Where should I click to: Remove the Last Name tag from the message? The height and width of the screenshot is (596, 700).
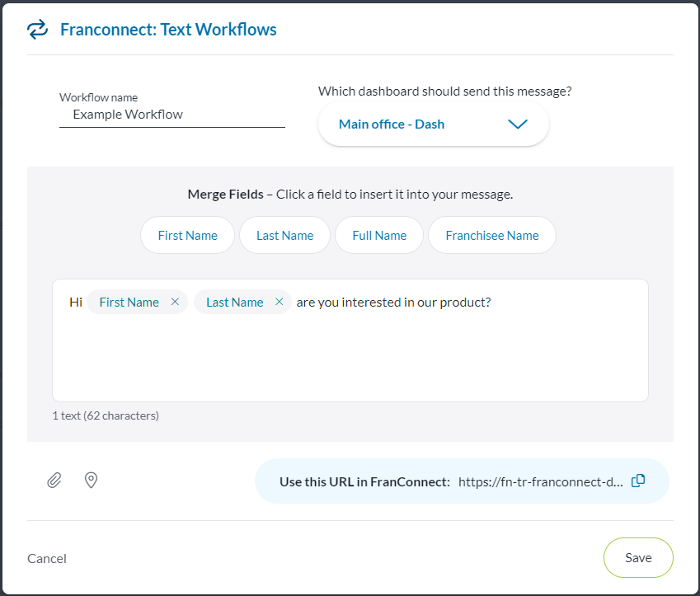[x=280, y=303]
